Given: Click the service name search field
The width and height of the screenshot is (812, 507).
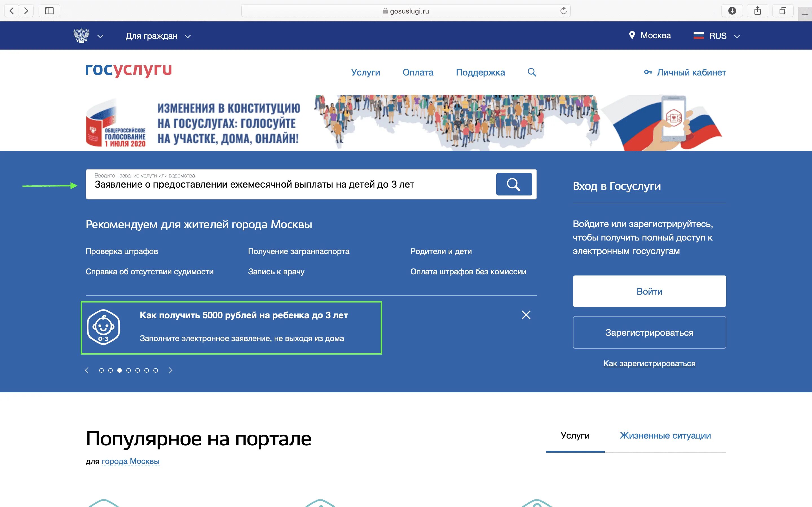Looking at the screenshot, I should 291,184.
